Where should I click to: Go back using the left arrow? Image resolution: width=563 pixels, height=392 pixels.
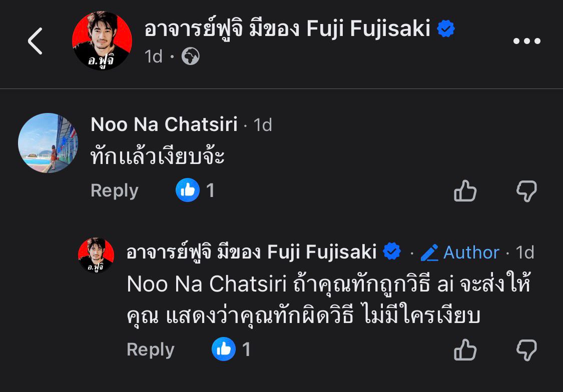pos(35,41)
